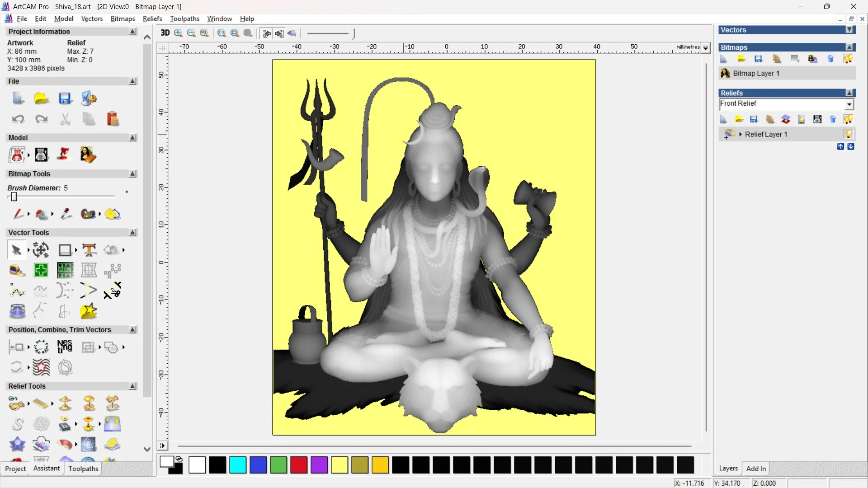The image size is (868, 488).
Task: Open the Create Rectangle tool
Action: point(65,249)
